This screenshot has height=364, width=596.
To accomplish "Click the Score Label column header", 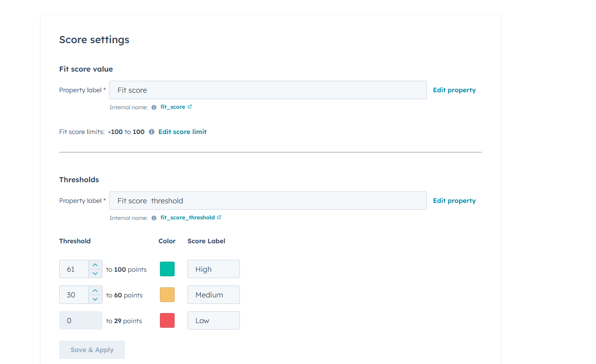I will [x=206, y=241].
